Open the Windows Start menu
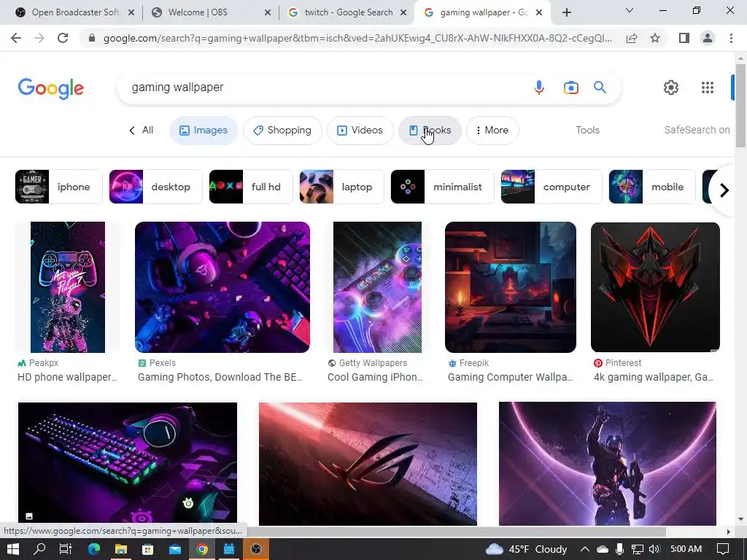The height and width of the screenshot is (560, 747). pos(13,549)
